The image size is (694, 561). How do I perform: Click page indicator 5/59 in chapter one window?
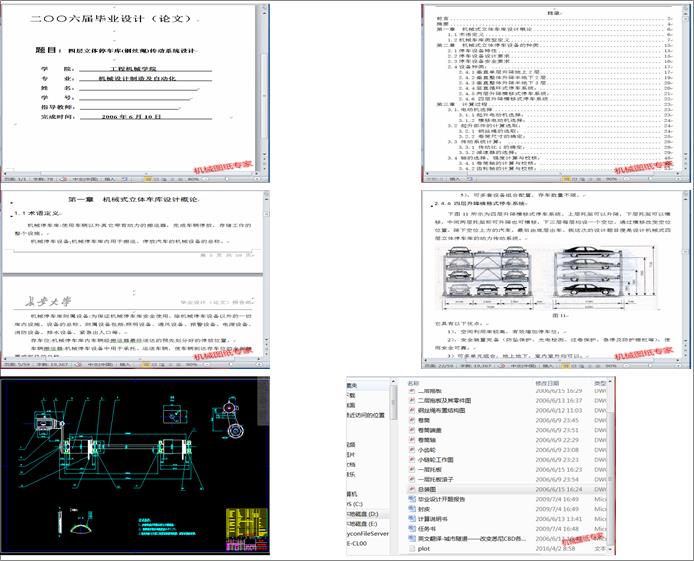[x=17, y=365]
